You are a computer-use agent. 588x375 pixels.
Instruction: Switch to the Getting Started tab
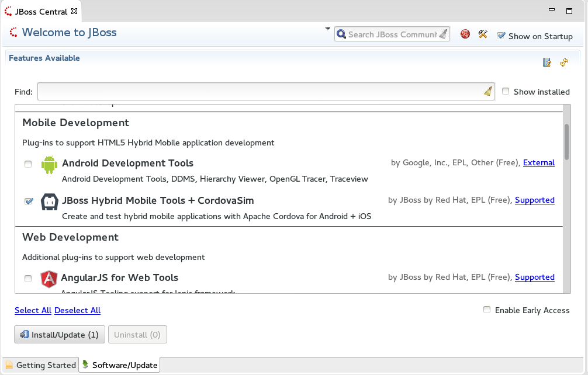[x=41, y=365]
